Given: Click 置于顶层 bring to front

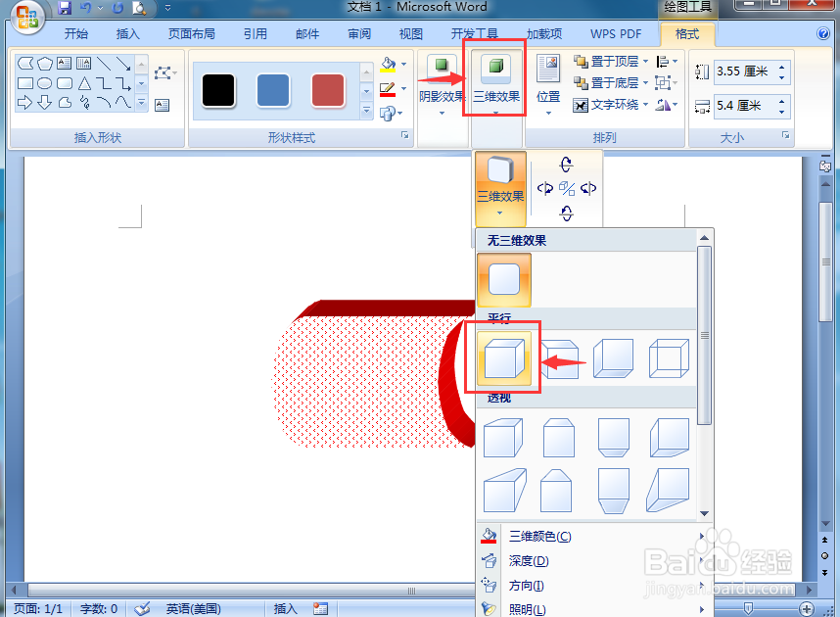Looking at the screenshot, I should click(x=610, y=62).
